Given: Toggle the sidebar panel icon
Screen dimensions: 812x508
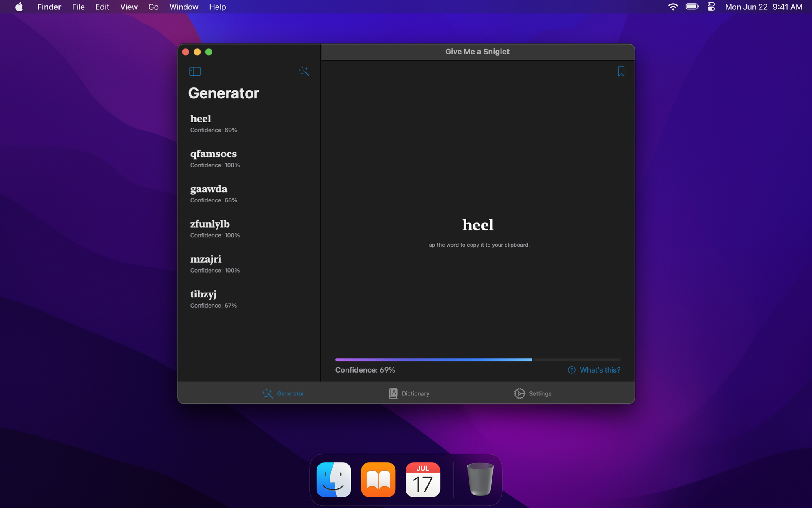Looking at the screenshot, I should (195, 72).
